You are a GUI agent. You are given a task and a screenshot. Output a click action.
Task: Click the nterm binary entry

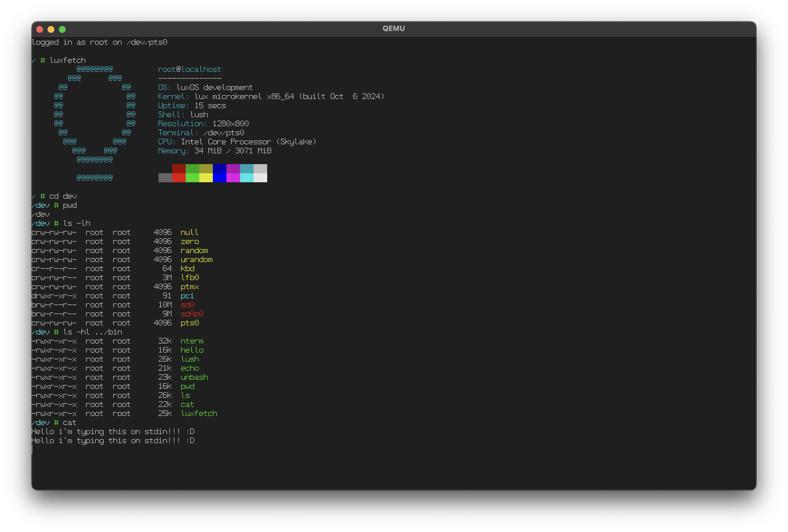(192, 341)
